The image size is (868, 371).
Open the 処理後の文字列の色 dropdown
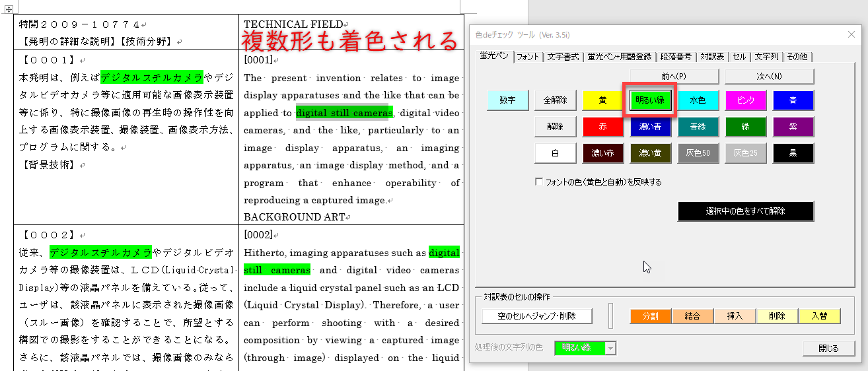pos(610,348)
